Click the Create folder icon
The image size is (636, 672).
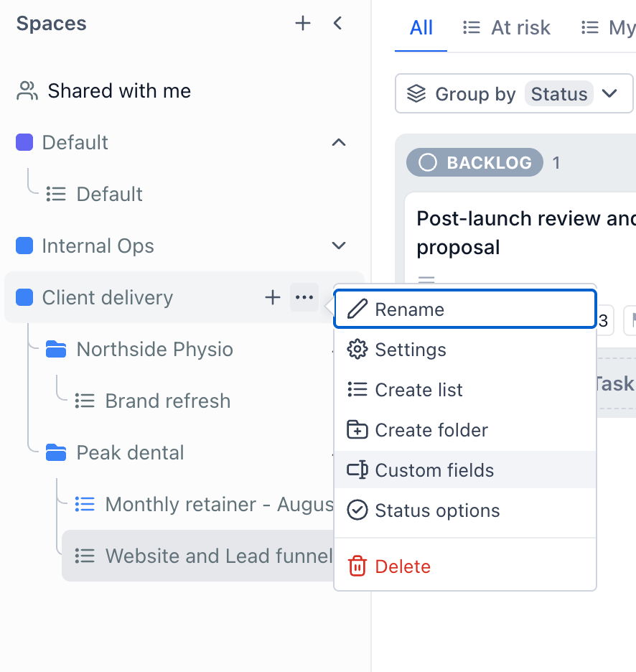[357, 430]
